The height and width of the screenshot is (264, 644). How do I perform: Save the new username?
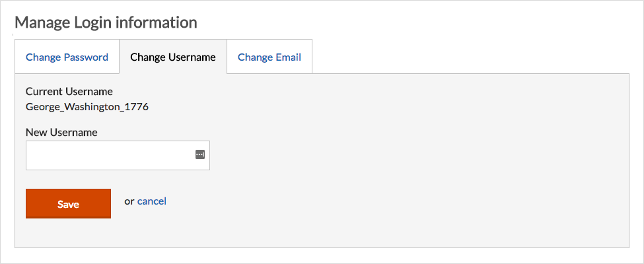(68, 204)
